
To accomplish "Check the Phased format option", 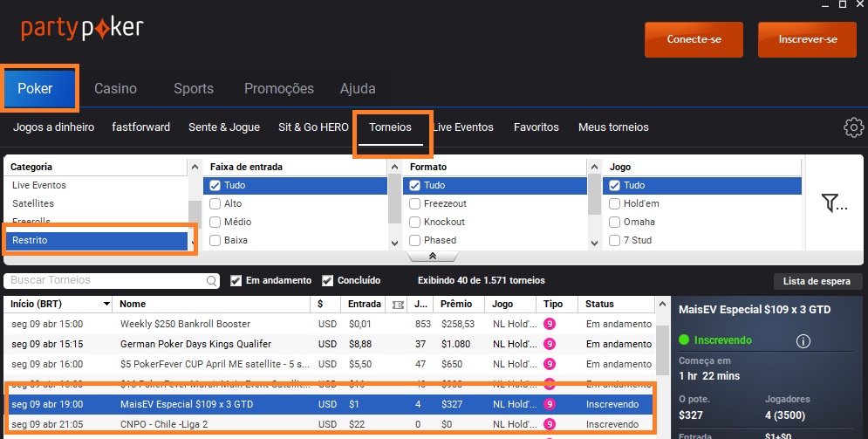I will [x=414, y=240].
